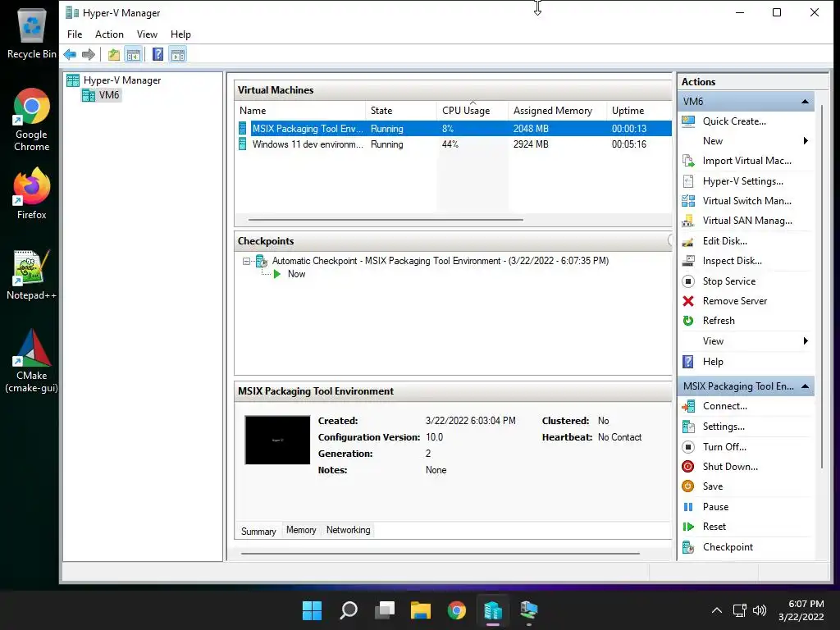Click the Help icon in the Actions pane
This screenshot has height=630, width=840.
click(x=688, y=362)
